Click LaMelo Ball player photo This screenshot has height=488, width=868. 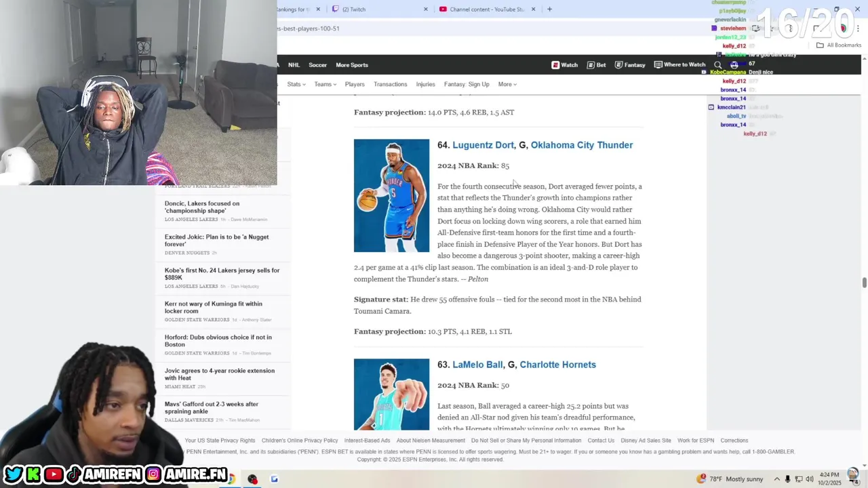[x=391, y=394]
